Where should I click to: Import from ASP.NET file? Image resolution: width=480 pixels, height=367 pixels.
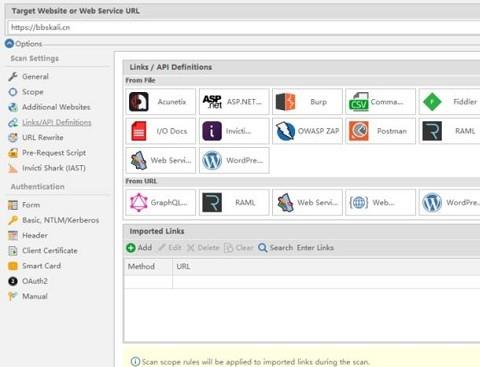point(234,102)
